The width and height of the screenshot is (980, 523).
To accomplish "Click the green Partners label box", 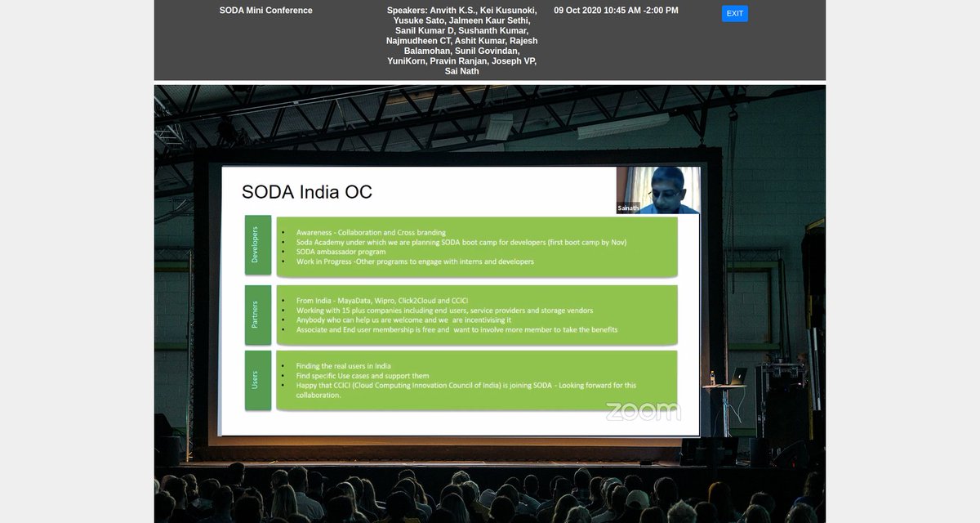I will (256, 314).
